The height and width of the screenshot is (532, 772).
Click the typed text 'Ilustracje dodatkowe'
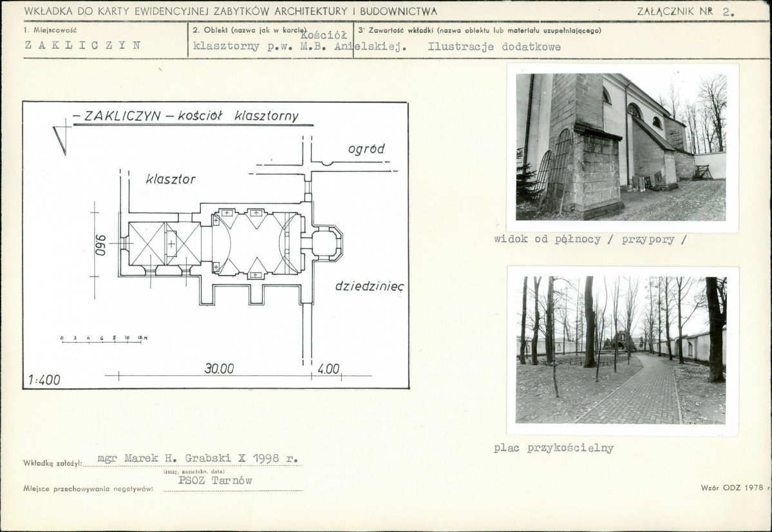494,47
